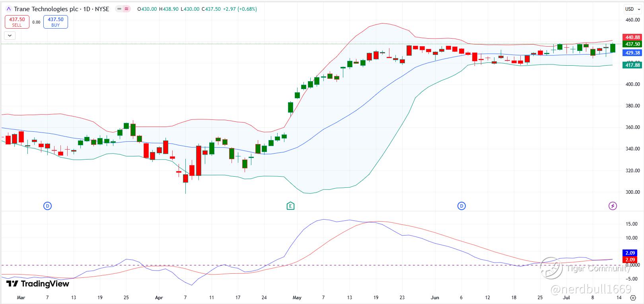
Task: Click the 15.00 indicator scale label
Action: tap(632, 224)
